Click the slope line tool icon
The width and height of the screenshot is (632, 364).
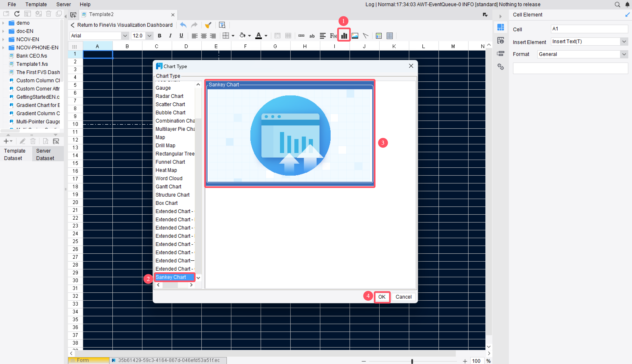(366, 36)
